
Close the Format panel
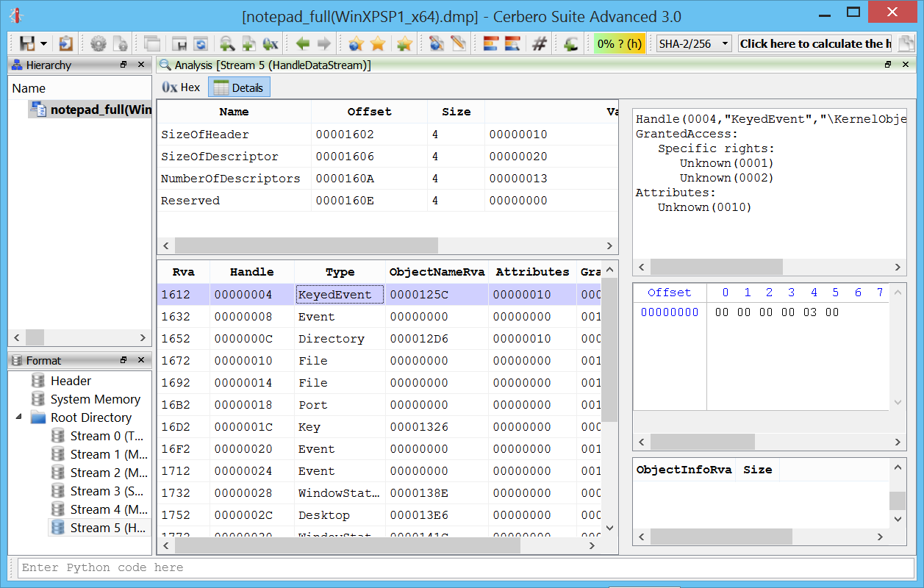click(141, 360)
